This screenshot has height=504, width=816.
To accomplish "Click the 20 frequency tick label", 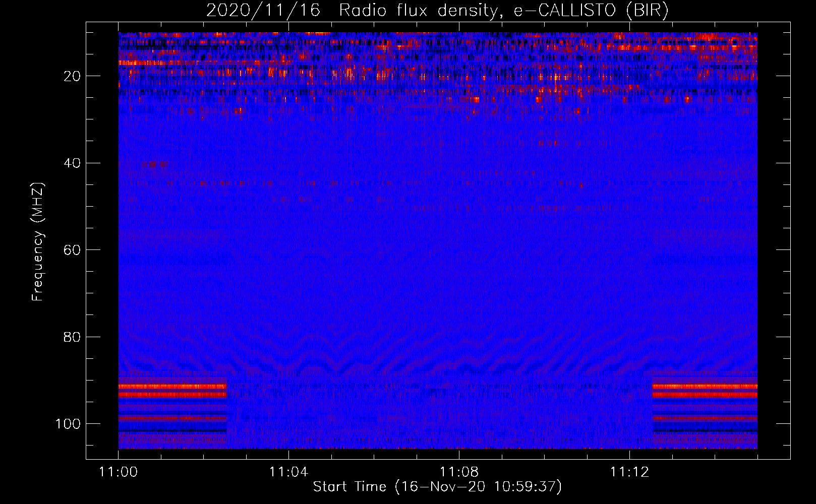I will pyautogui.click(x=72, y=76).
